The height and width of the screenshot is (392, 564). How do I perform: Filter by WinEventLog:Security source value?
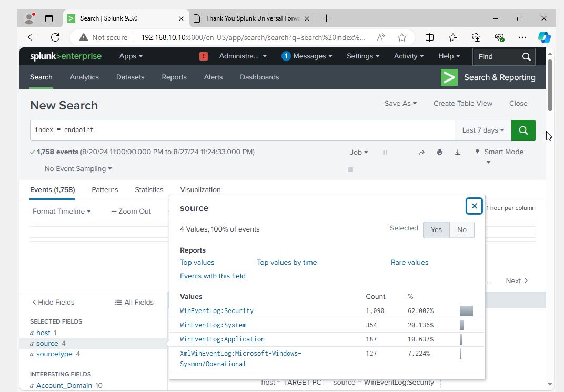pos(217,311)
